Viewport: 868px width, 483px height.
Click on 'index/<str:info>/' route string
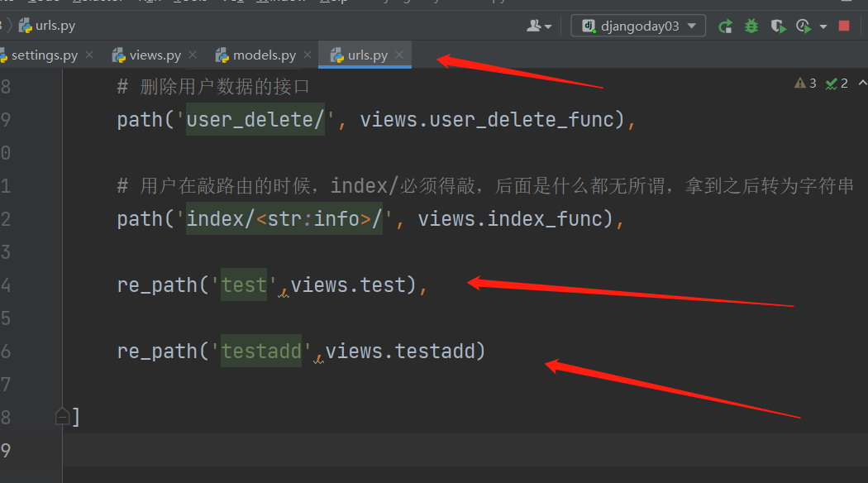(284, 219)
